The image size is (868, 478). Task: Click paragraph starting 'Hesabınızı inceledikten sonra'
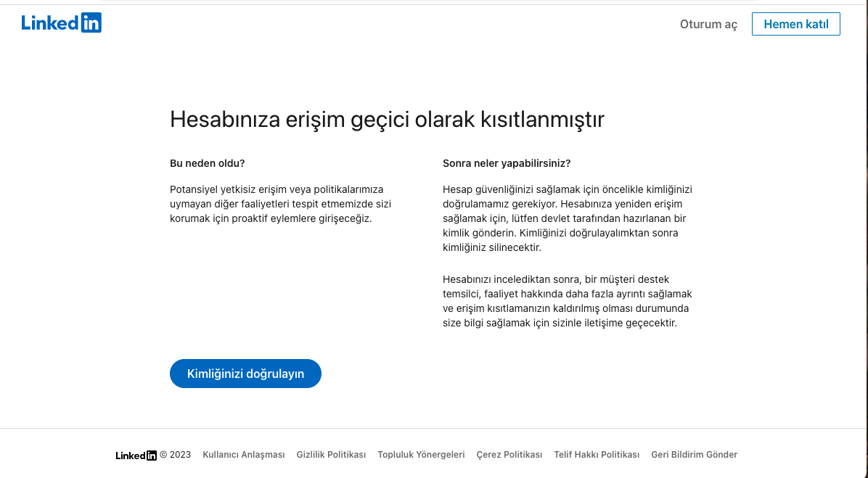[568, 301]
